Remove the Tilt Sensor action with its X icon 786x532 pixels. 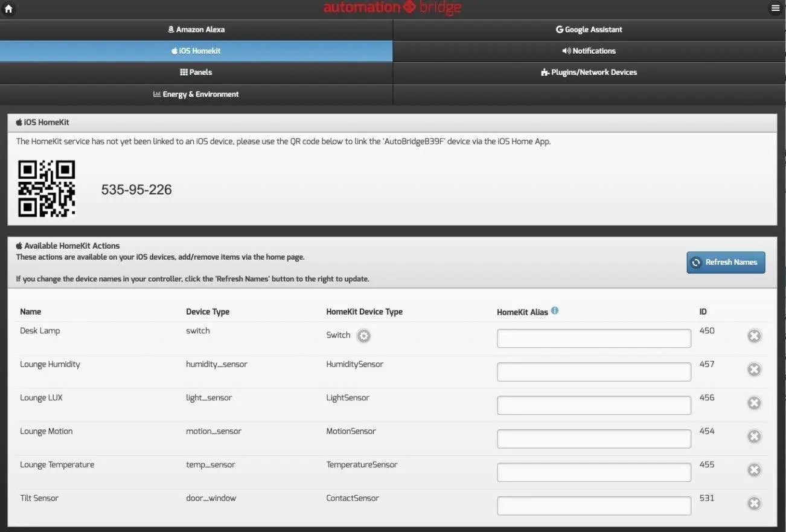point(754,502)
